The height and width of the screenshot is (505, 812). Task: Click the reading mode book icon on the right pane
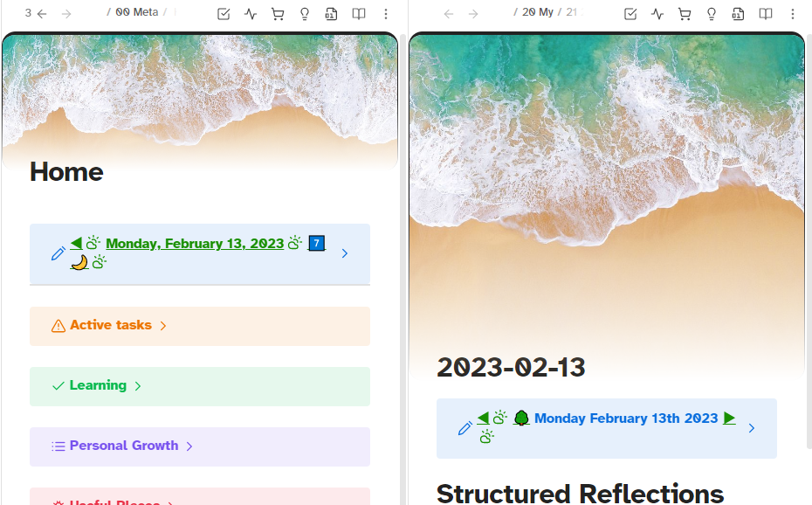[x=766, y=14]
